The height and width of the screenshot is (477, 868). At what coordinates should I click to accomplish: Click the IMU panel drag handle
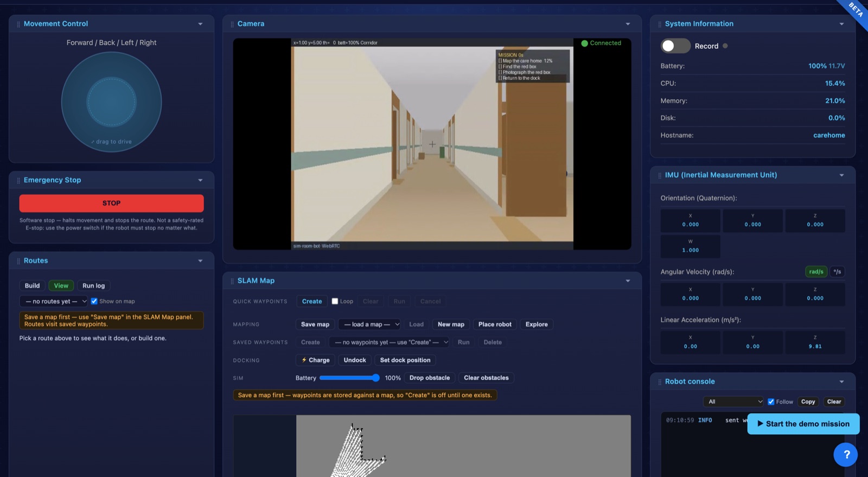[x=660, y=175]
